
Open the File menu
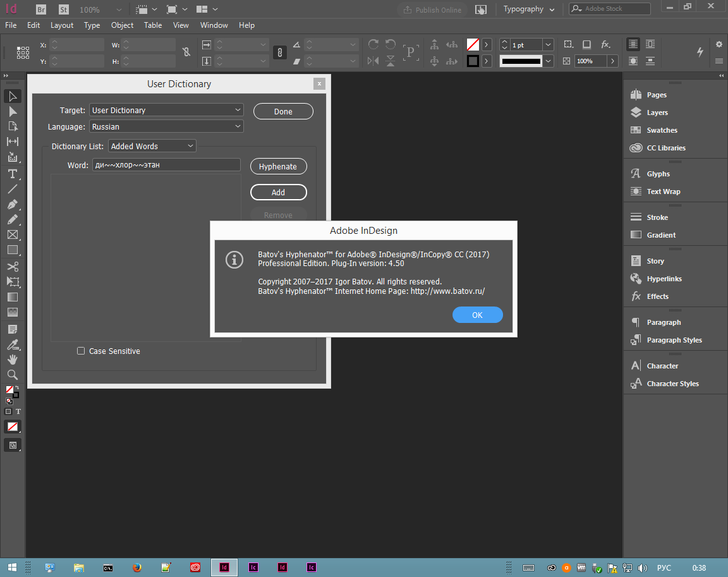pyautogui.click(x=11, y=25)
